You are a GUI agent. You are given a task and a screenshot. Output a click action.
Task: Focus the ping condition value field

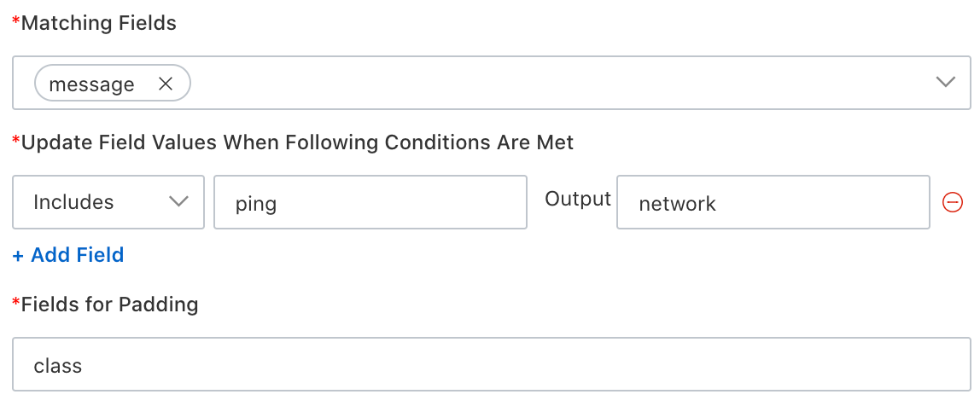[370, 202]
